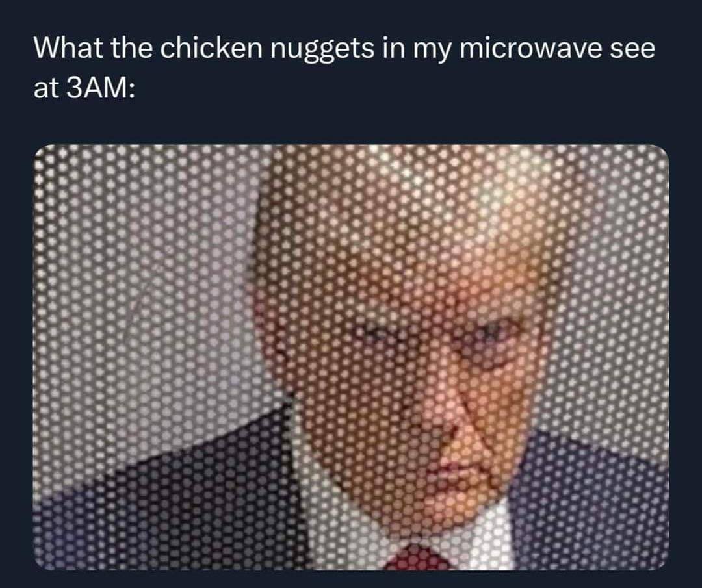Click the word "the" in the caption

tap(131, 48)
